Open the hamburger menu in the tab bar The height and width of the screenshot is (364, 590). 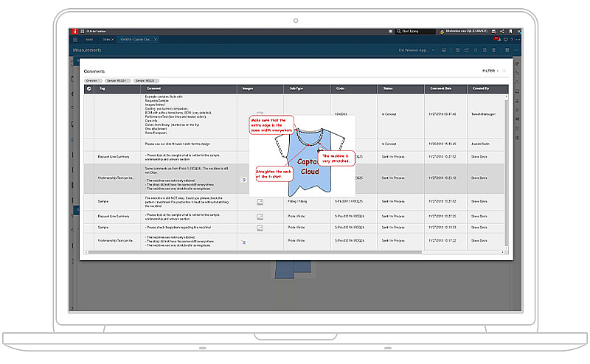[75, 39]
